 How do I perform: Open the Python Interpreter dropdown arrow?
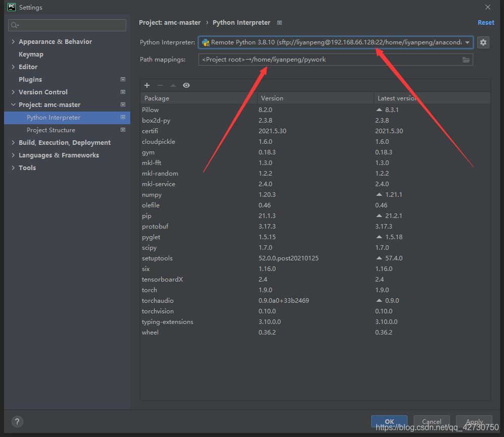(x=468, y=42)
